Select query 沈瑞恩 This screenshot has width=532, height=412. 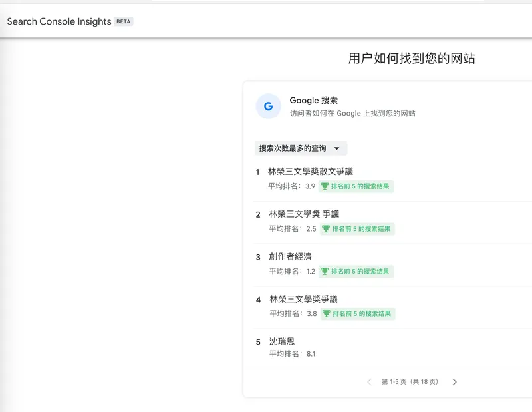[282, 341]
